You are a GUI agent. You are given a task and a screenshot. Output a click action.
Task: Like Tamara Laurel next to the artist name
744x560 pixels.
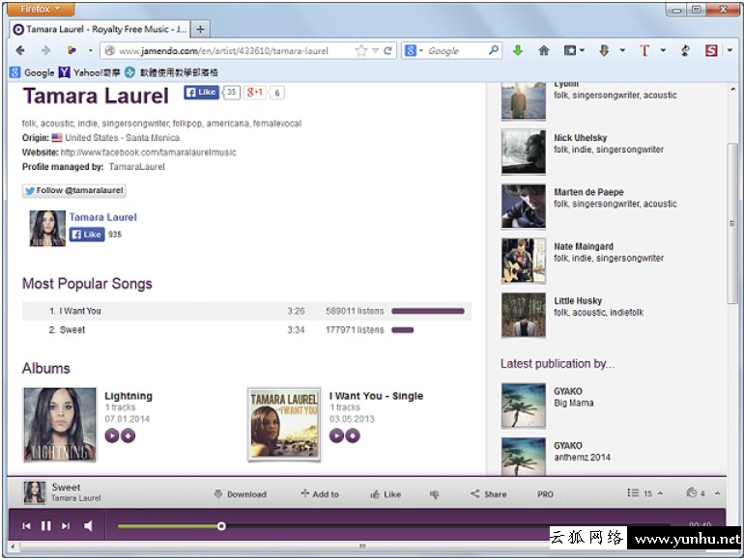(x=201, y=92)
